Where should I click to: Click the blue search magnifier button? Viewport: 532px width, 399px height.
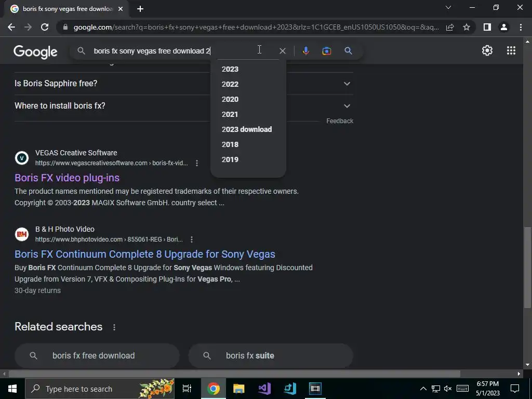coord(348,51)
